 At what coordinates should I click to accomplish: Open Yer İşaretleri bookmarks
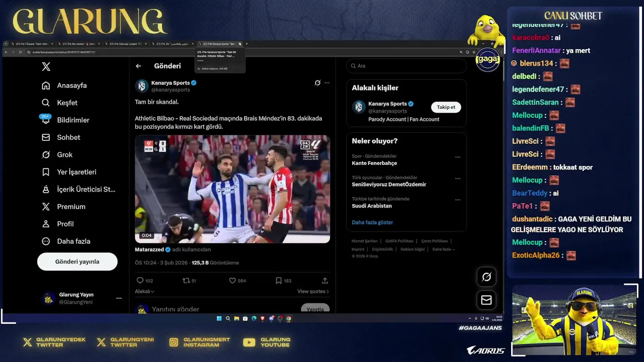point(69,172)
